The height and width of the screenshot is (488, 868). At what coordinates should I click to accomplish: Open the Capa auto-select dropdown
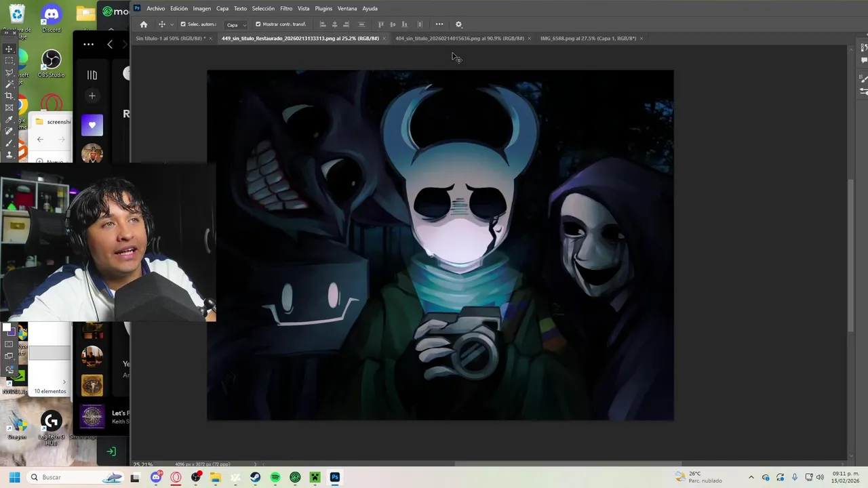tap(237, 24)
